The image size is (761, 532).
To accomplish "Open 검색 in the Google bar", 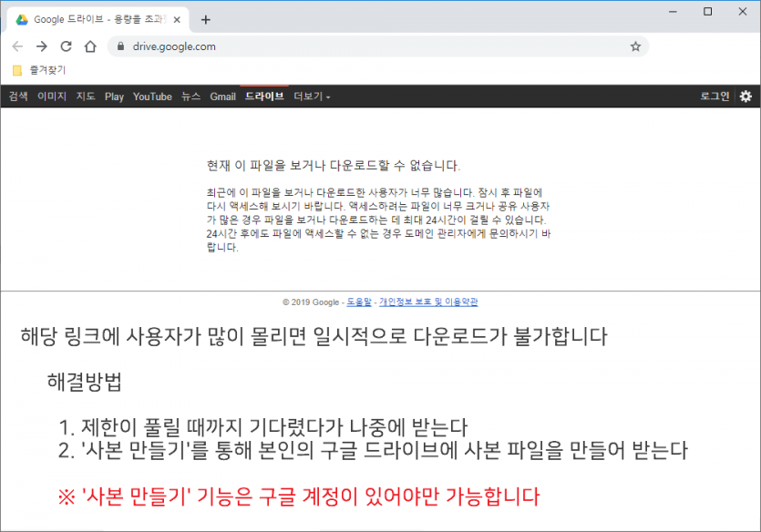I will [18, 97].
